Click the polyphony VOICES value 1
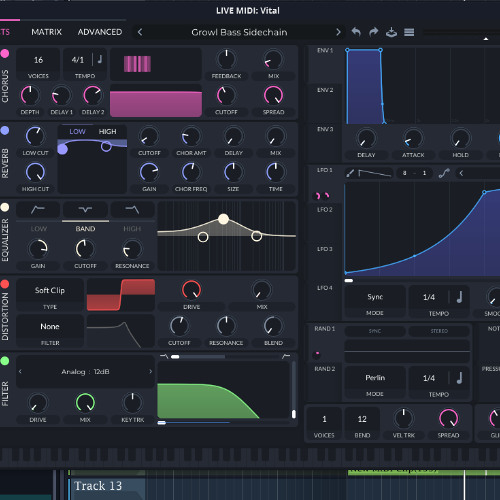 pos(324,419)
